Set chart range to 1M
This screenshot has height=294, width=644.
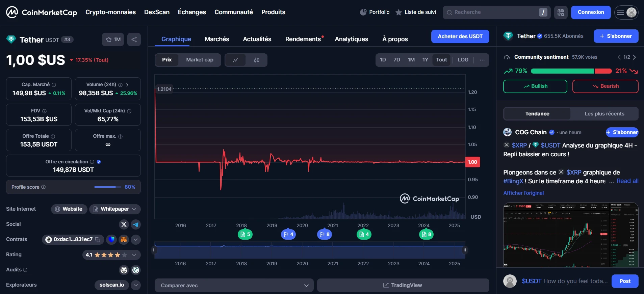[x=411, y=60]
